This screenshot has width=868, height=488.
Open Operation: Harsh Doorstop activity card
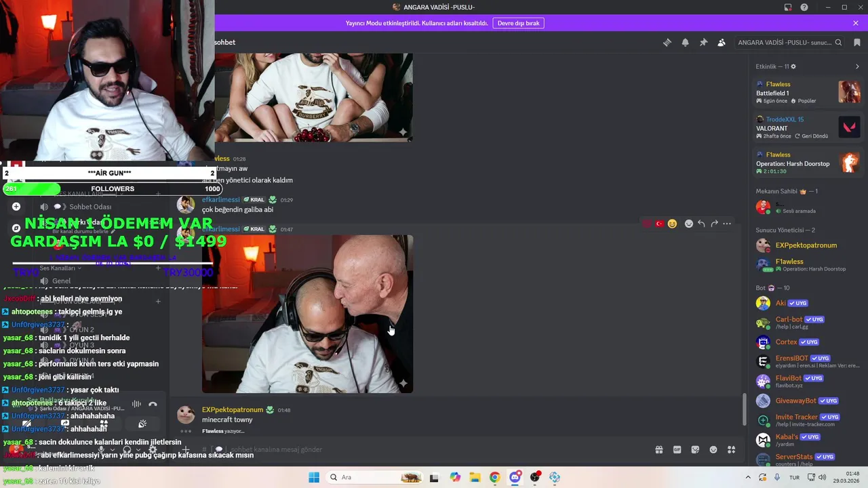tap(808, 163)
